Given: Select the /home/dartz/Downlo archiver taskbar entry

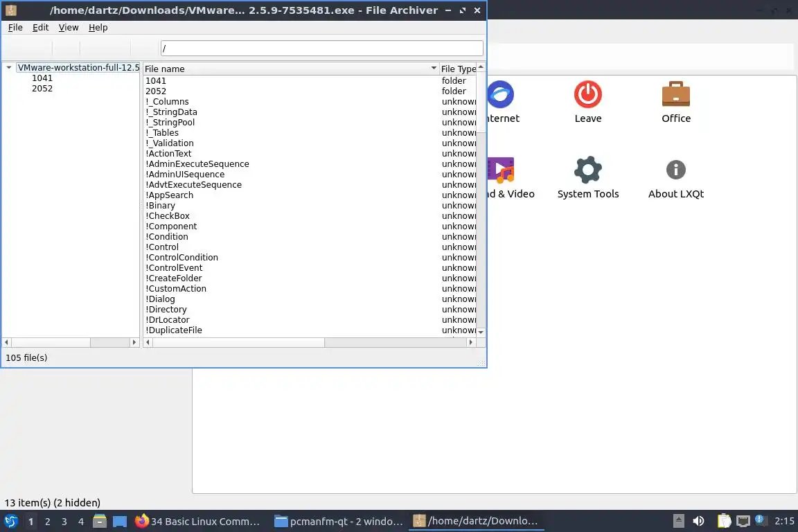Looking at the screenshot, I should click(x=476, y=522).
